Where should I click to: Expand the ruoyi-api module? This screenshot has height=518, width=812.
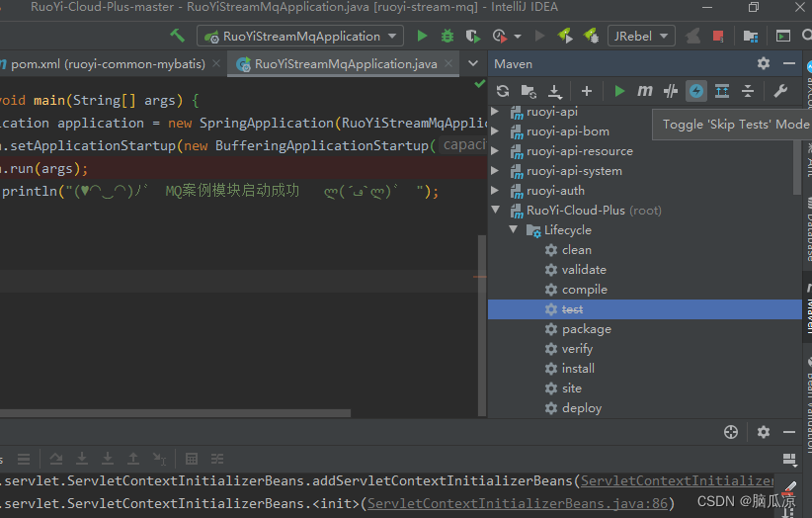(x=495, y=112)
